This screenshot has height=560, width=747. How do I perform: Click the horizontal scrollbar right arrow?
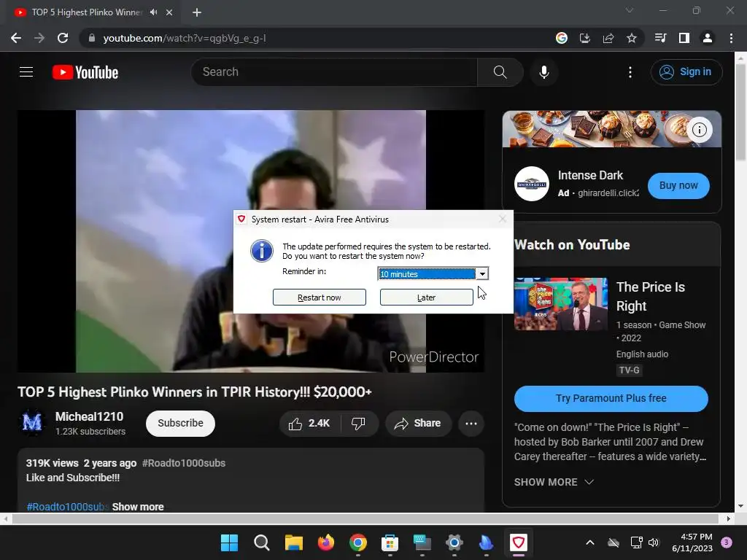(729, 518)
